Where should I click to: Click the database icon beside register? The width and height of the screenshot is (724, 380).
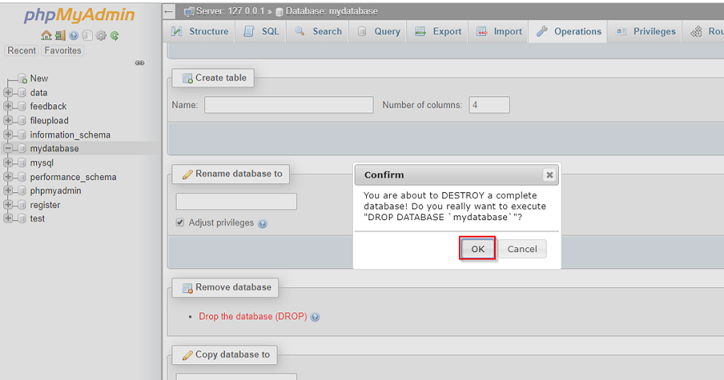click(x=22, y=205)
